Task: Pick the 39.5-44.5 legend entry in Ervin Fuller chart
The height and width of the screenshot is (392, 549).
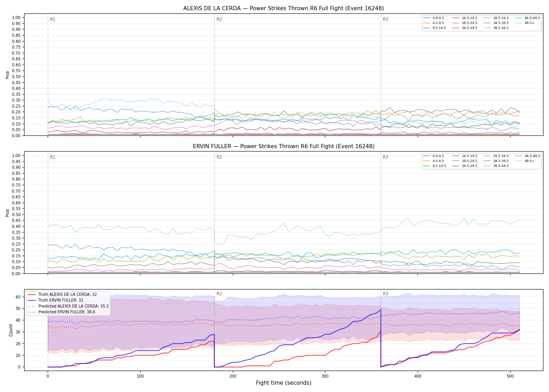Action: tap(496, 166)
